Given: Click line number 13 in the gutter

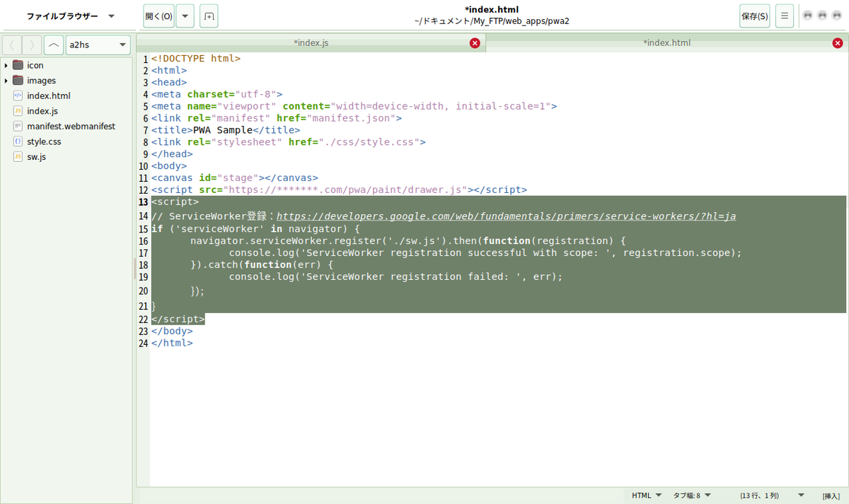Looking at the screenshot, I should (144, 201).
